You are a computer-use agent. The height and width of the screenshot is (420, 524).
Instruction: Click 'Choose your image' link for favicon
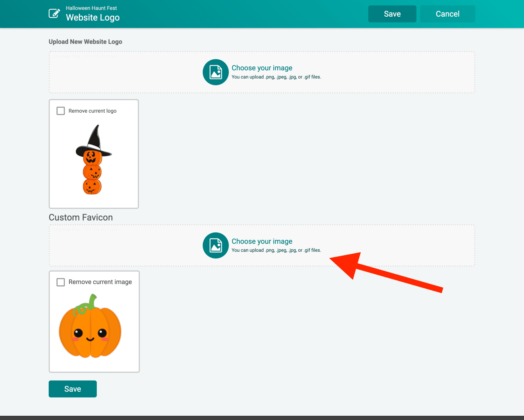coord(262,241)
